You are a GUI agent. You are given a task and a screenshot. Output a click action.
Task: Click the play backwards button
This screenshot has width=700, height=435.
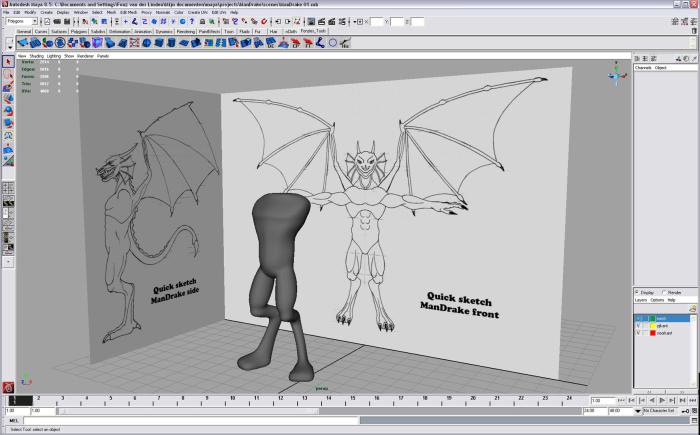point(652,401)
